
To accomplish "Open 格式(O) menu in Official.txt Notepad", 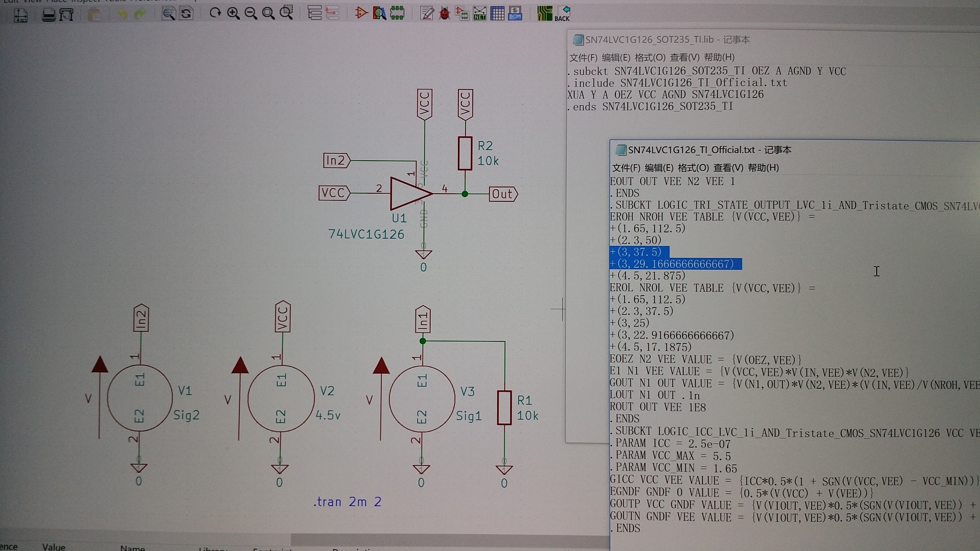I will 693,168.
